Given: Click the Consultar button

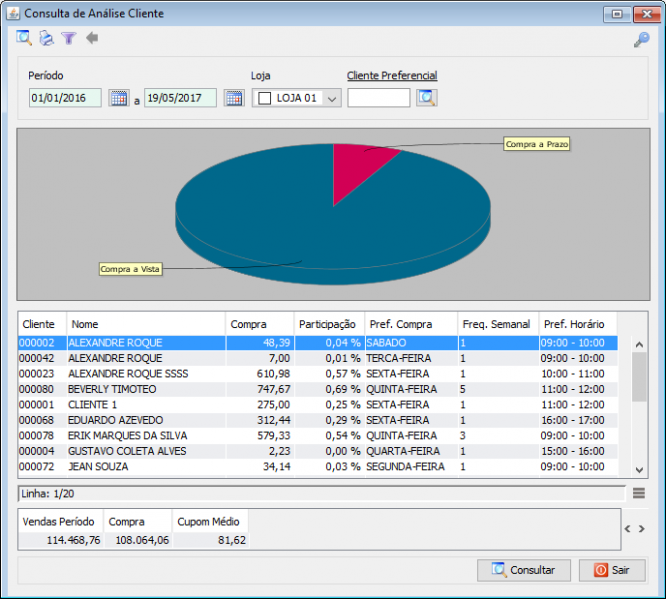Looking at the screenshot, I should [524, 570].
